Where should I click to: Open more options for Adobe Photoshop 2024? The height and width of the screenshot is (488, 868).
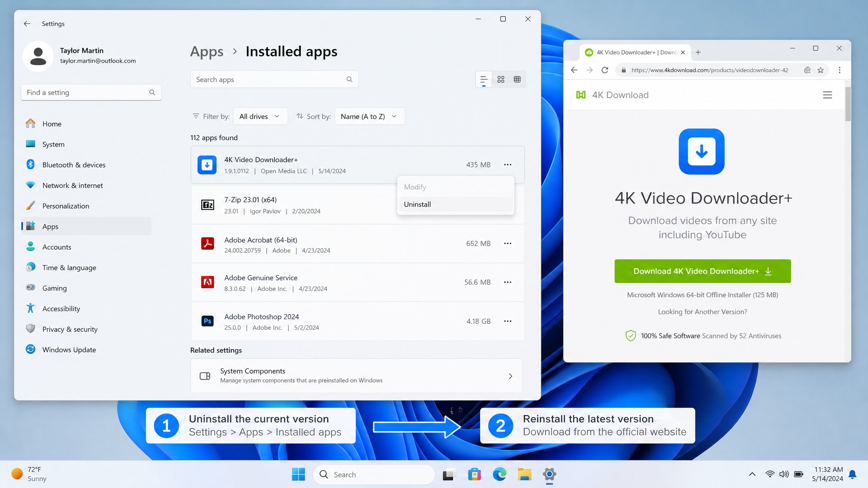pos(507,321)
